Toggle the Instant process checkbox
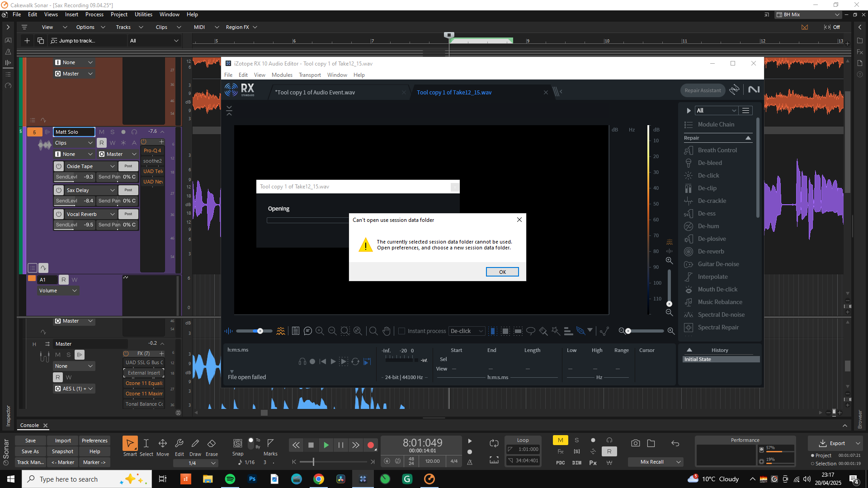This screenshot has width=868, height=488. pos(401,331)
